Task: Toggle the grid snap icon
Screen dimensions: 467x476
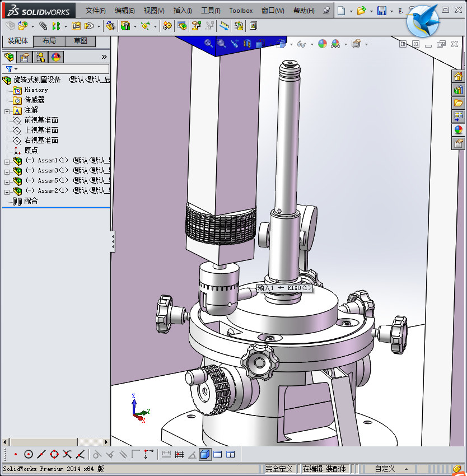Action: click(x=179, y=454)
